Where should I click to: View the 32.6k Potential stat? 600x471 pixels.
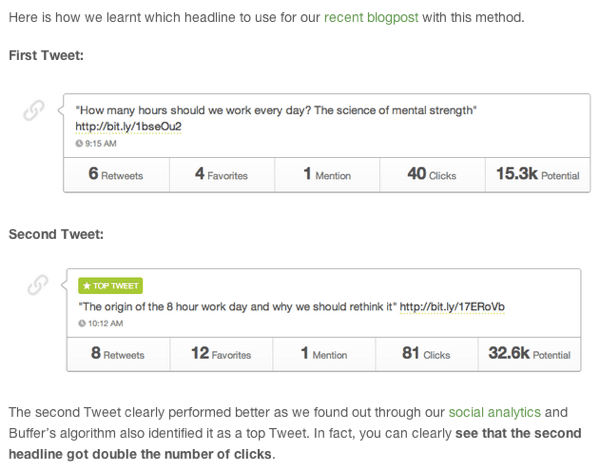pos(529,354)
